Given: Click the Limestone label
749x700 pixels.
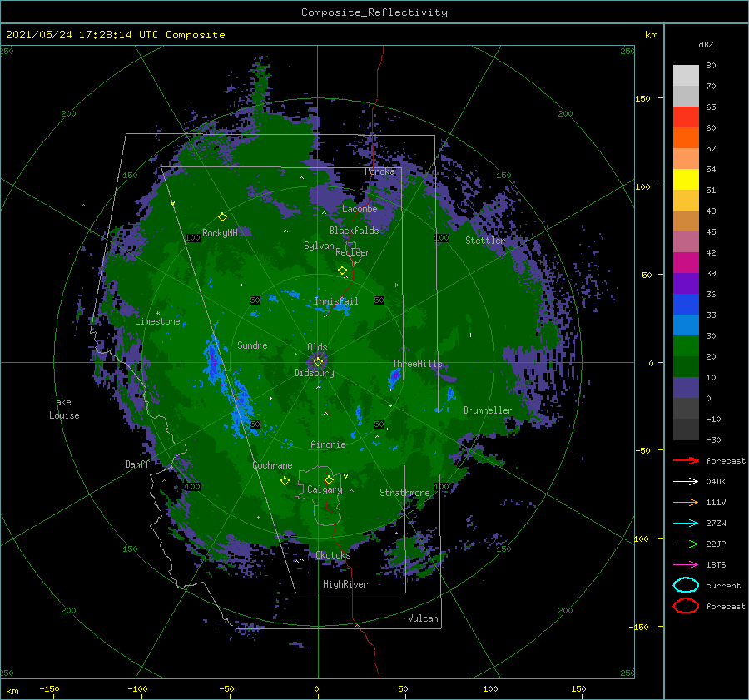Looking at the screenshot, I should pos(157,321).
